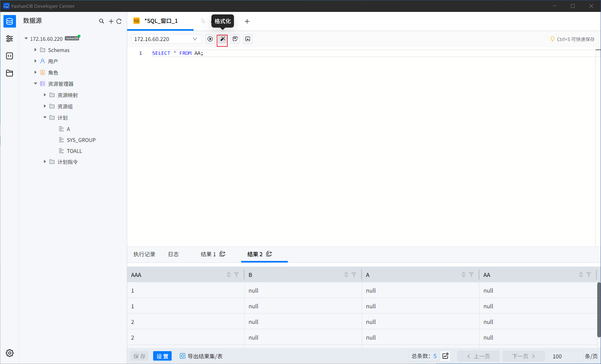
Task: Click the data source search icon
Action: click(x=101, y=21)
